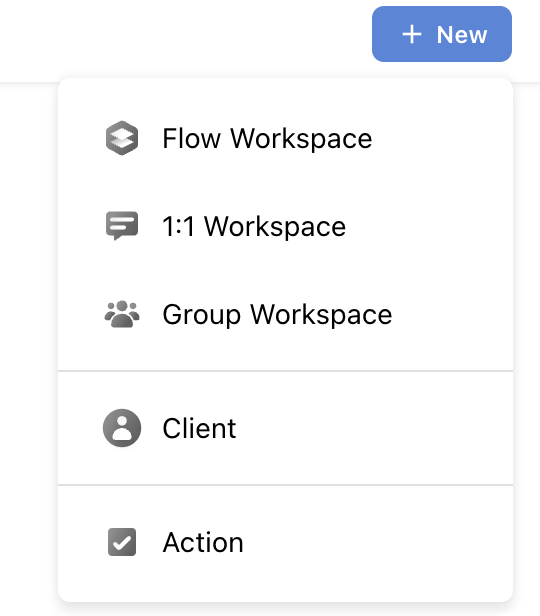Click the word New beside the plus
This screenshot has width=540, height=616.
click(462, 35)
